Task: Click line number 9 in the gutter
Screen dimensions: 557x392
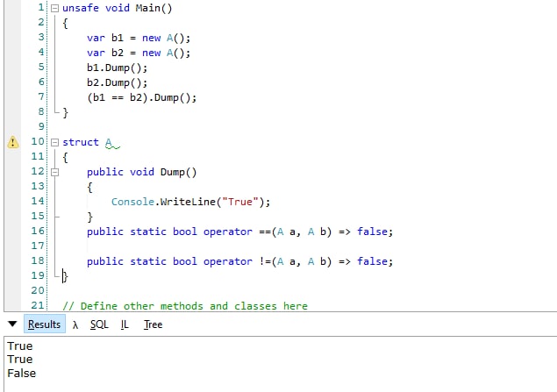Action: pos(41,126)
